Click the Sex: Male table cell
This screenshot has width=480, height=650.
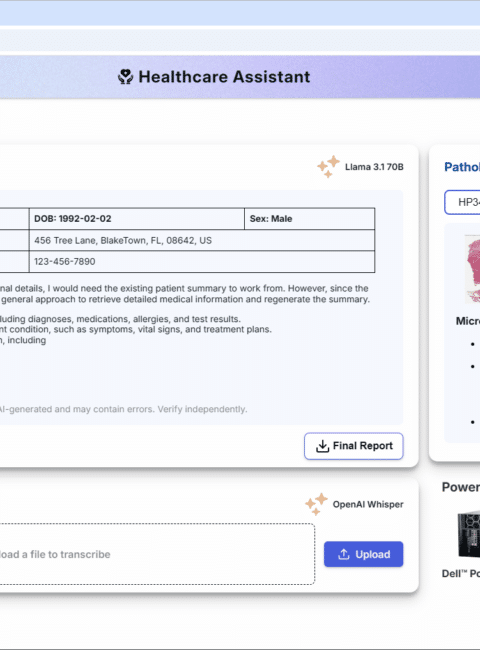pyautogui.click(x=310, y=219)
